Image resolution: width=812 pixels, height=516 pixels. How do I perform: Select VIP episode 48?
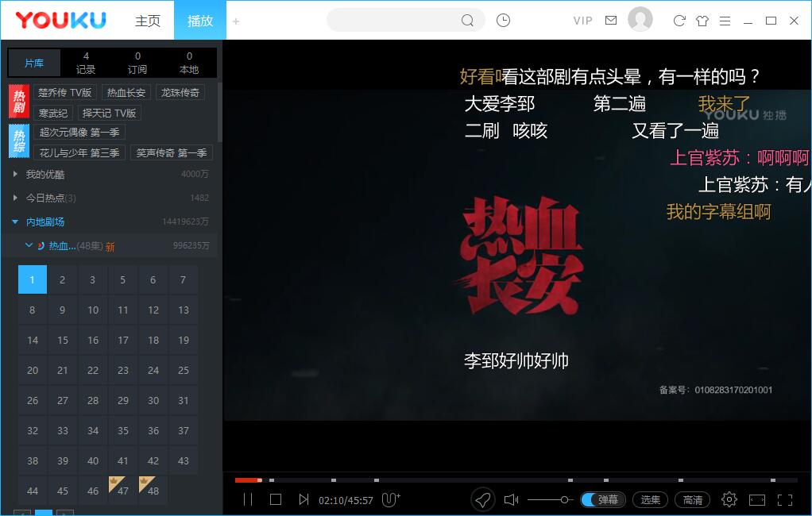click(153, 491)
